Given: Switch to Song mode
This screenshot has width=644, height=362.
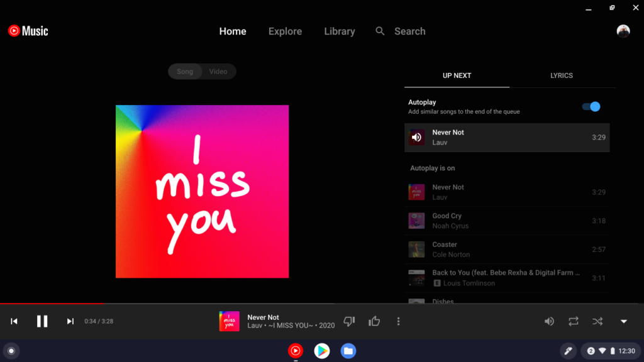Looking at the screenshot, I should pyautogui.click(x=185, y=72).
